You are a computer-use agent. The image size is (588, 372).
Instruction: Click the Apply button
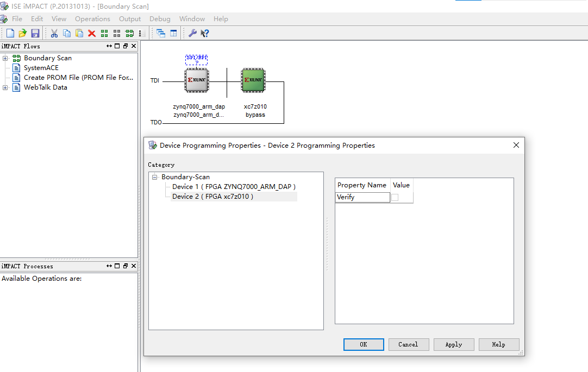point(454,345)
